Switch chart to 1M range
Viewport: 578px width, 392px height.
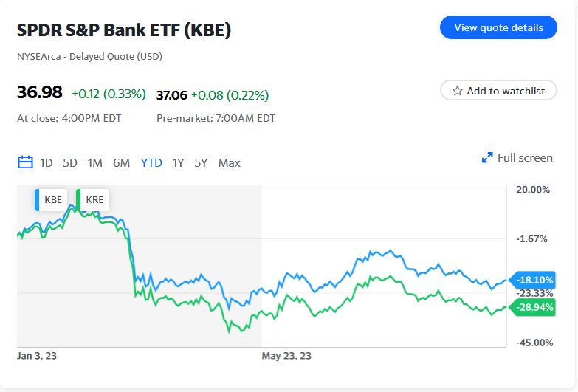(94, 163)
